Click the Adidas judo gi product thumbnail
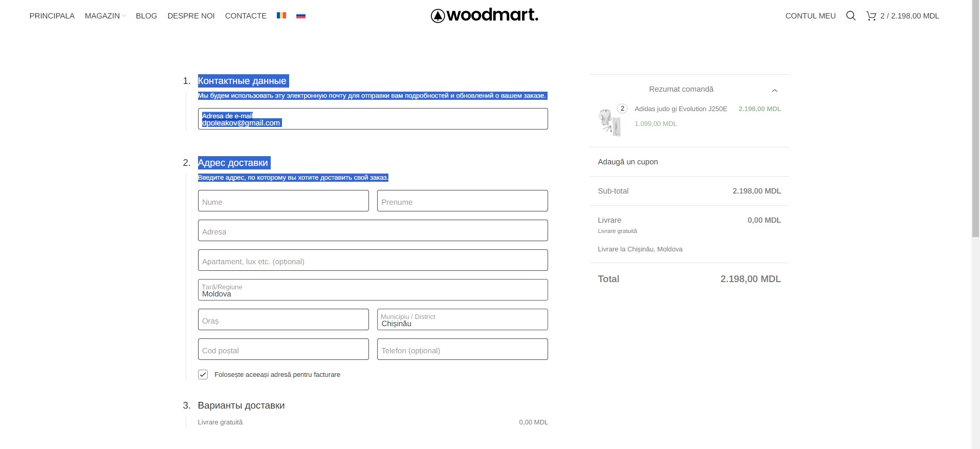980x449 pixels. [610, 122]
